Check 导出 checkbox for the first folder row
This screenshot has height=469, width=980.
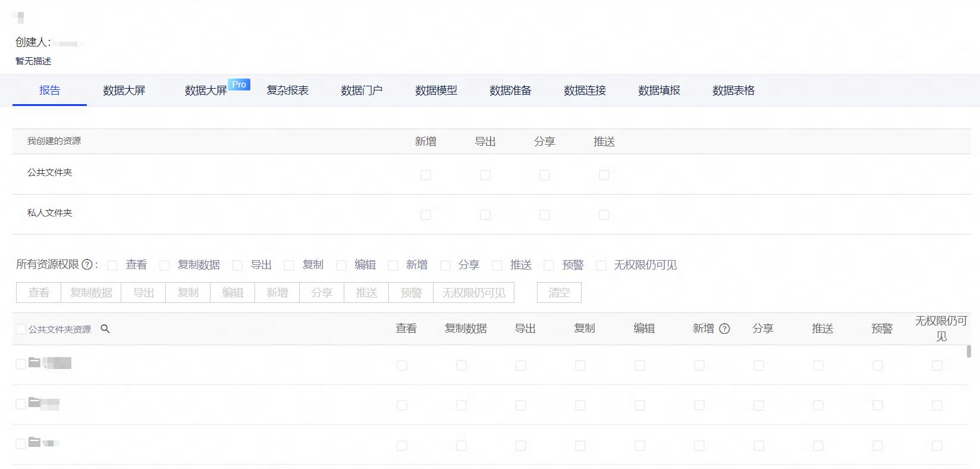coord(521,365)
